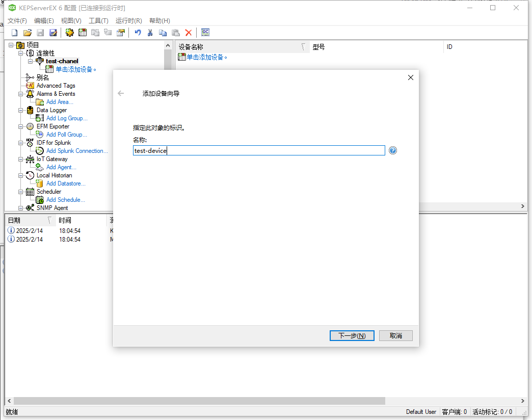Collapse the Scheduler tree node

click(21, 192)
